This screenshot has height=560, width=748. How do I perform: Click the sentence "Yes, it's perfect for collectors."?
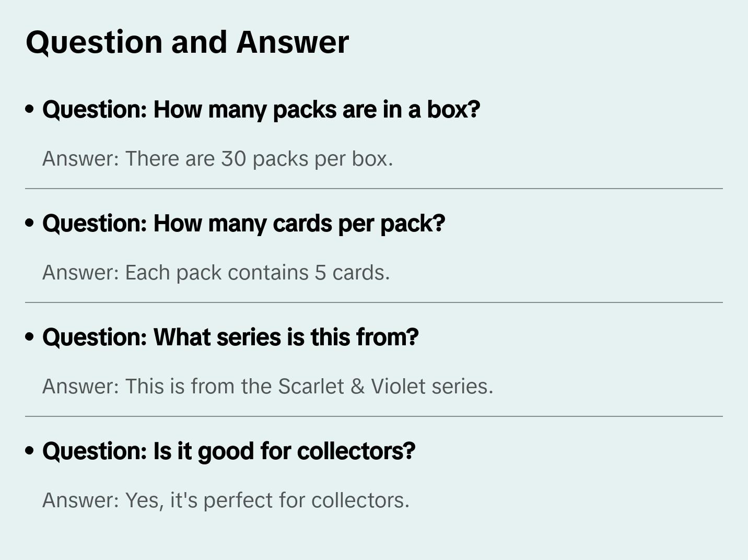pos(267,500)
